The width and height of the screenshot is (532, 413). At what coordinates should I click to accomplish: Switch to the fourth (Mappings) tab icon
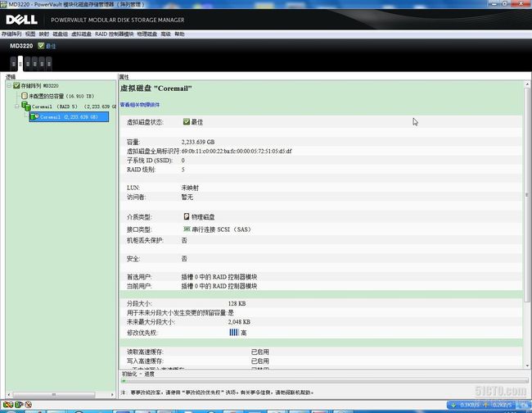pos(35,64)
